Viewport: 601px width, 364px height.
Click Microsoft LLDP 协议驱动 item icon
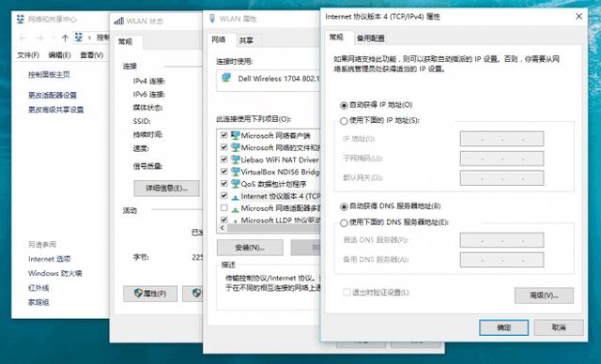pyautogui.click(x=236, y=221)
